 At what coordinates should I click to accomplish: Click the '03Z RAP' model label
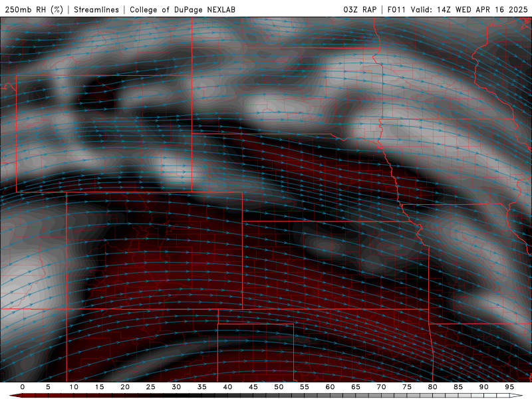[360, 9]
